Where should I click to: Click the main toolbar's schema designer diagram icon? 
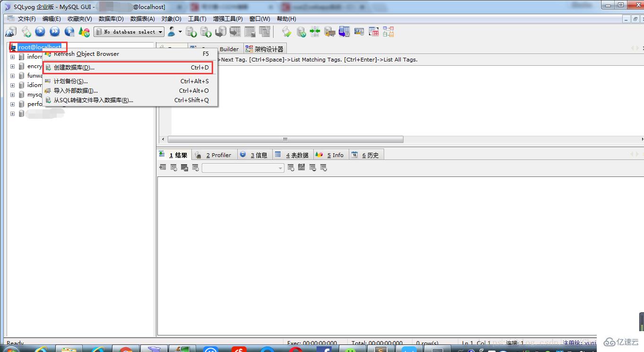point(388,32)
